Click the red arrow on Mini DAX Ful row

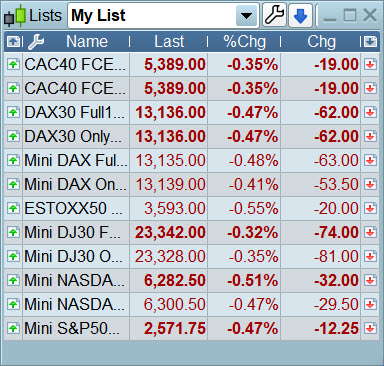[x=370, y=160]
